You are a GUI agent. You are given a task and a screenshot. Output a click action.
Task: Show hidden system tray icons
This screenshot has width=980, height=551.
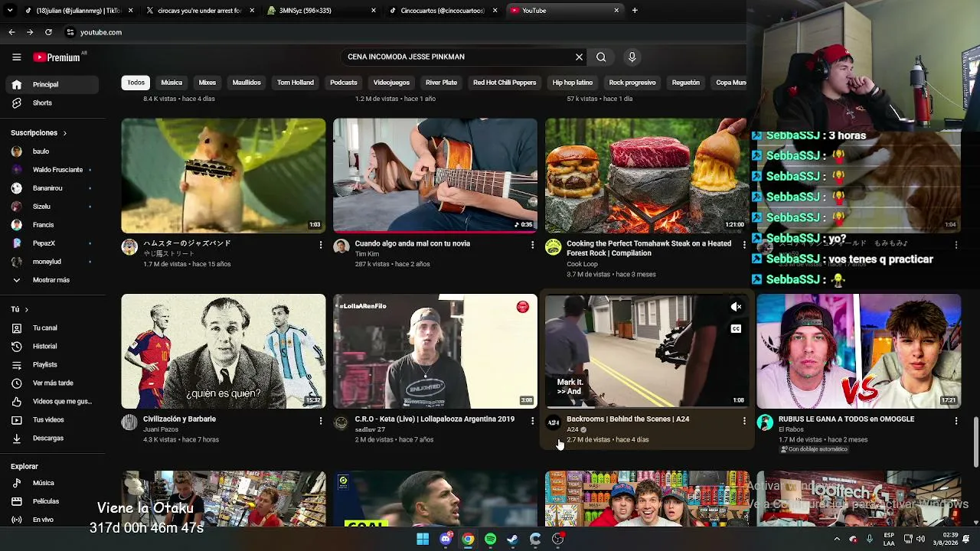836,539
